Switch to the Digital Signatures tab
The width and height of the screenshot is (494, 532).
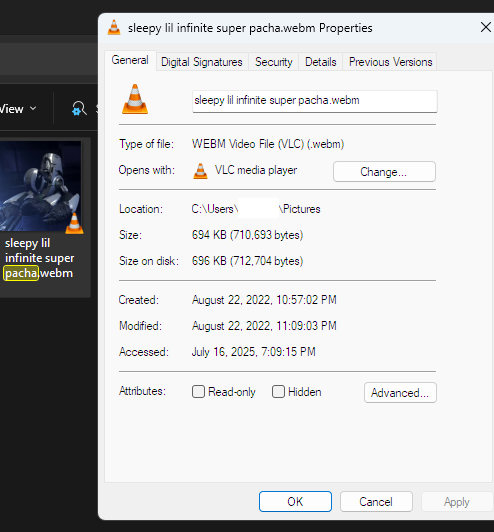[x=202, y=62]
